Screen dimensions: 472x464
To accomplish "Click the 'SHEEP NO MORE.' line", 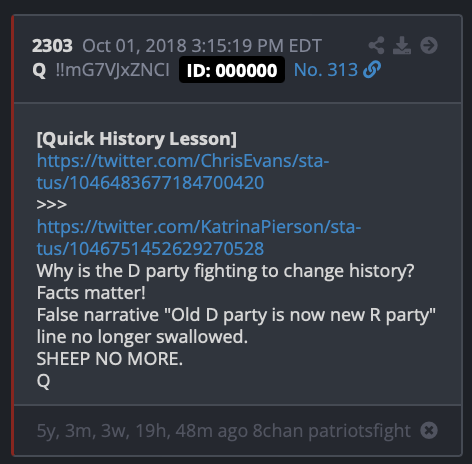I will tap(110, 359).
